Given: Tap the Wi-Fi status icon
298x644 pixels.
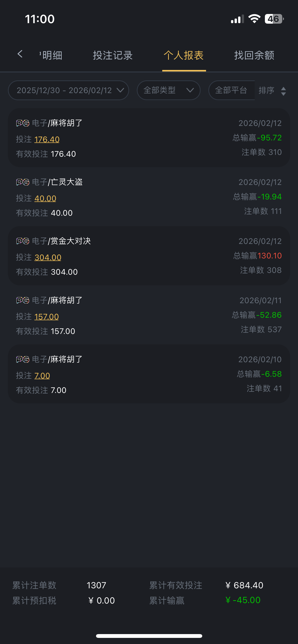Looking at the screenshot, I should (254, 19).
